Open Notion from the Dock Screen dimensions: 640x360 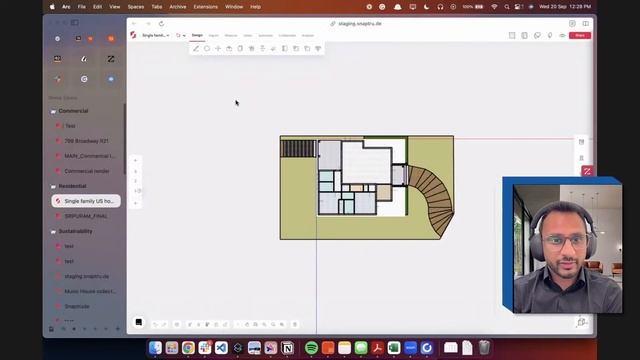[287, 348]
